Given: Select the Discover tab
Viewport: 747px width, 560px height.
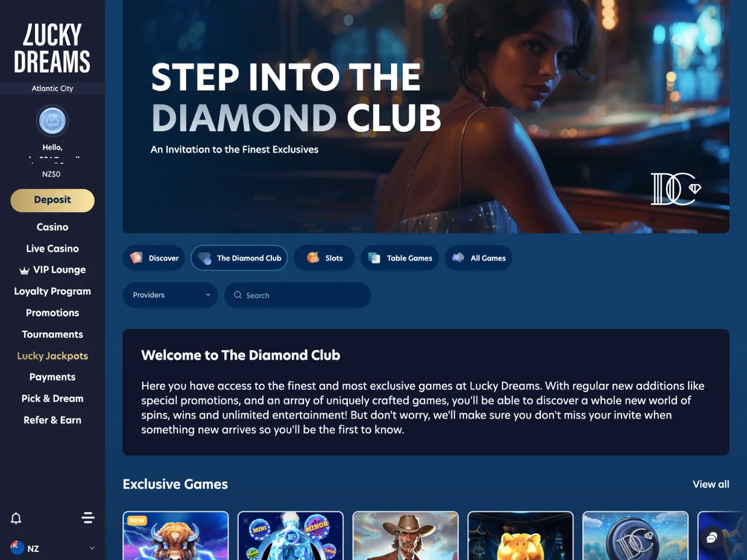Looking at the screenshot, I should [x=154, y=258].
